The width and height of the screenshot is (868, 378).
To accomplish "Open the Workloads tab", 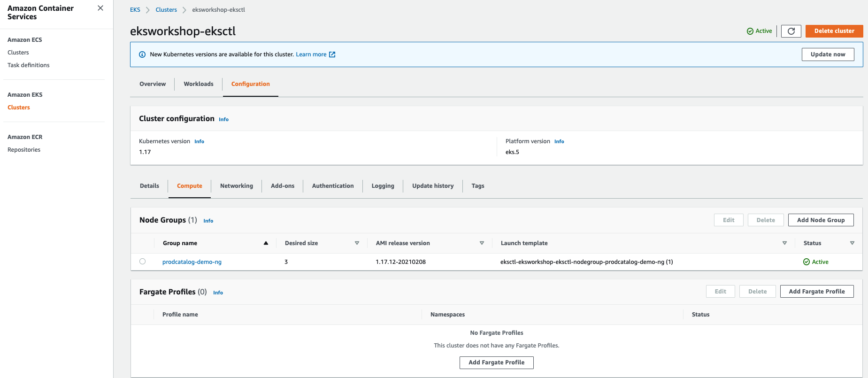I will 199,84.
